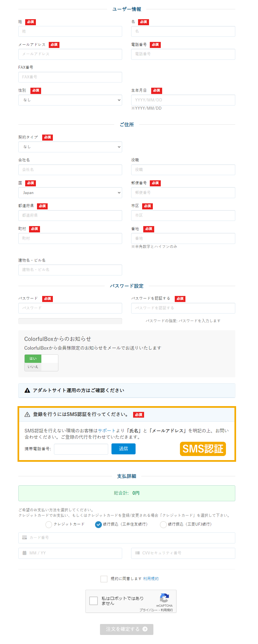The width and height of the screenshot is (258, 644).
Task: Open the サポート link
Action: [107, 431]
